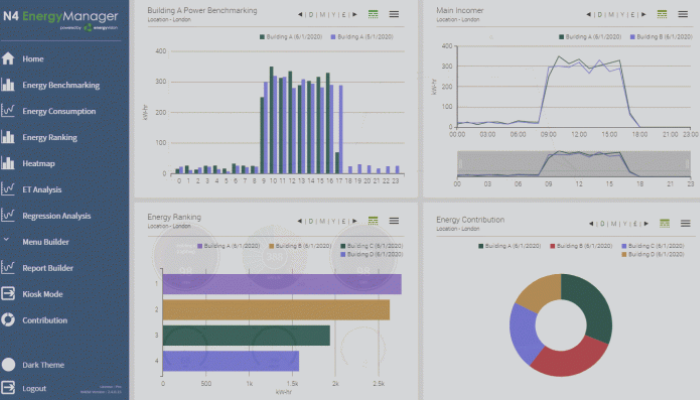Select the Heatmap chart icon

click(8, 163)
